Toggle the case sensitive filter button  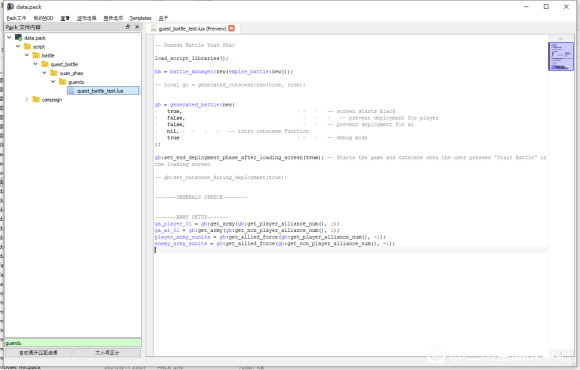(107, 353)
